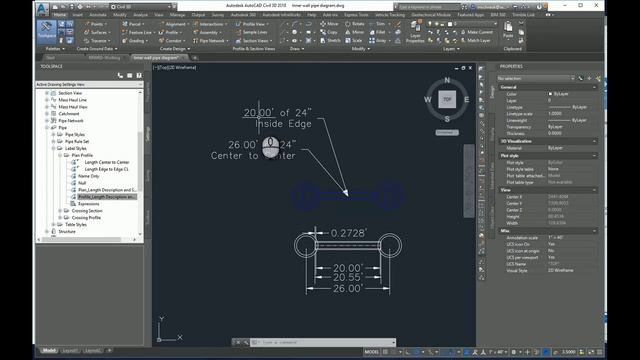Select the Copy tool

(329, 32)
